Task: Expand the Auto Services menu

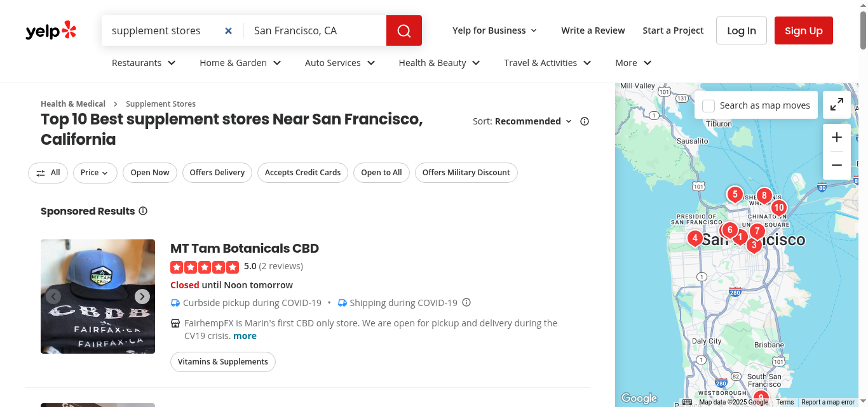Action: pyautogui.click(x=340, y=63)
